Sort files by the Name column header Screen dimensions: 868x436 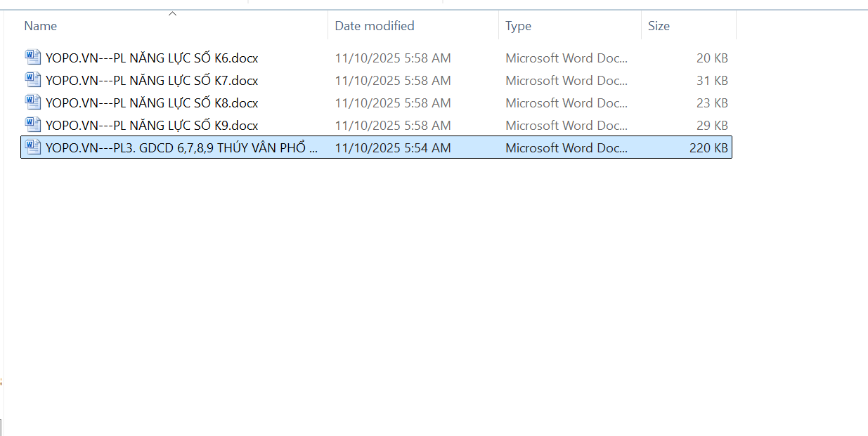pyautogui.click(x=41, y=26)
